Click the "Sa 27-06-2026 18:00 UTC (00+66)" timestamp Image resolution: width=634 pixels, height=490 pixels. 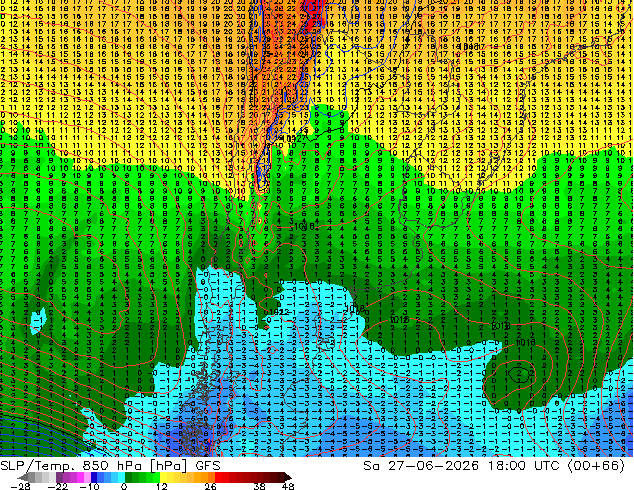tap(494, 466)
